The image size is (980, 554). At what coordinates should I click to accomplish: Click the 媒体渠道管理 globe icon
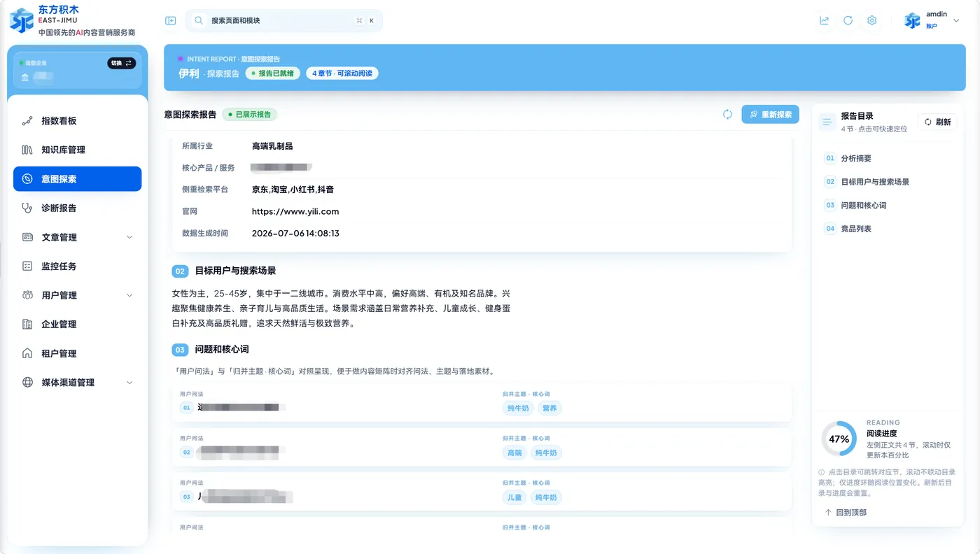(27, 383)
